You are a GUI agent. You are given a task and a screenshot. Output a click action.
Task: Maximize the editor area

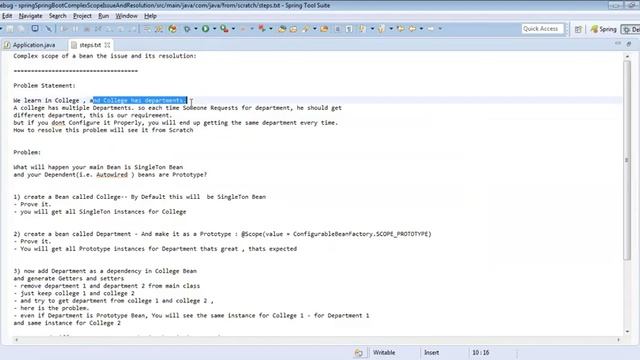[629, 43]
